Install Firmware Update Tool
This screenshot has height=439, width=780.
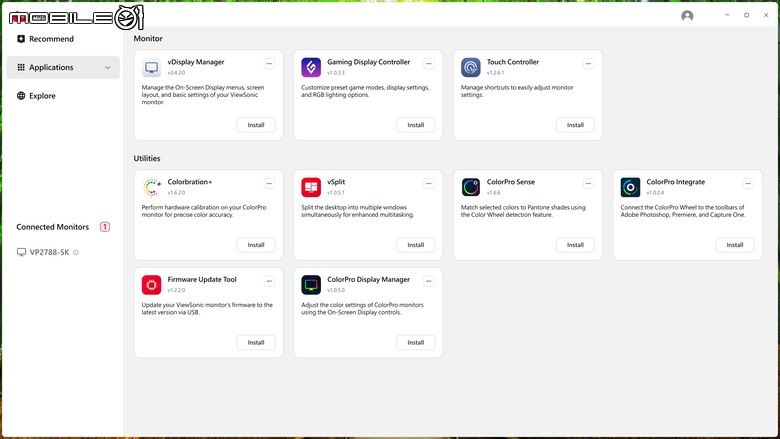click(x=256, y=342)
